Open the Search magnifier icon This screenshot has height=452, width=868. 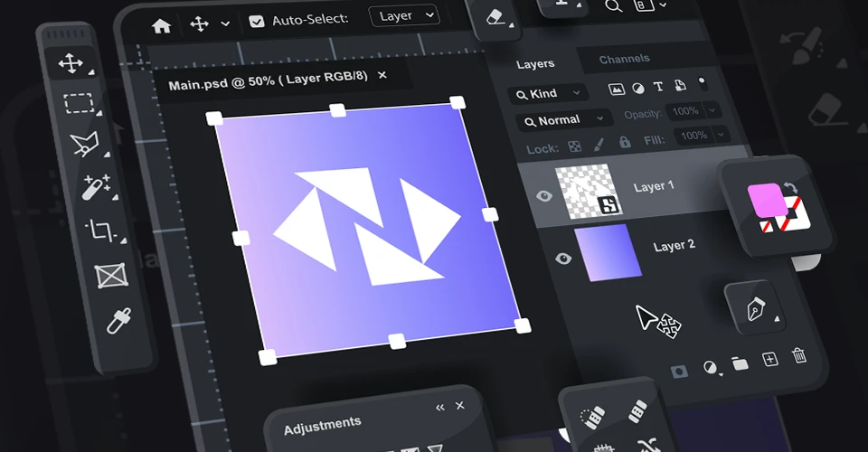[613, 6]
